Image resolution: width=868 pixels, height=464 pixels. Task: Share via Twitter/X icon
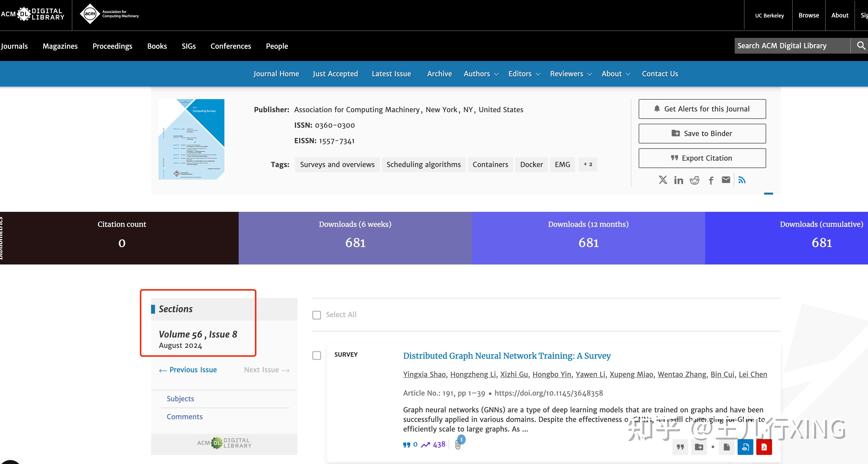663,180
